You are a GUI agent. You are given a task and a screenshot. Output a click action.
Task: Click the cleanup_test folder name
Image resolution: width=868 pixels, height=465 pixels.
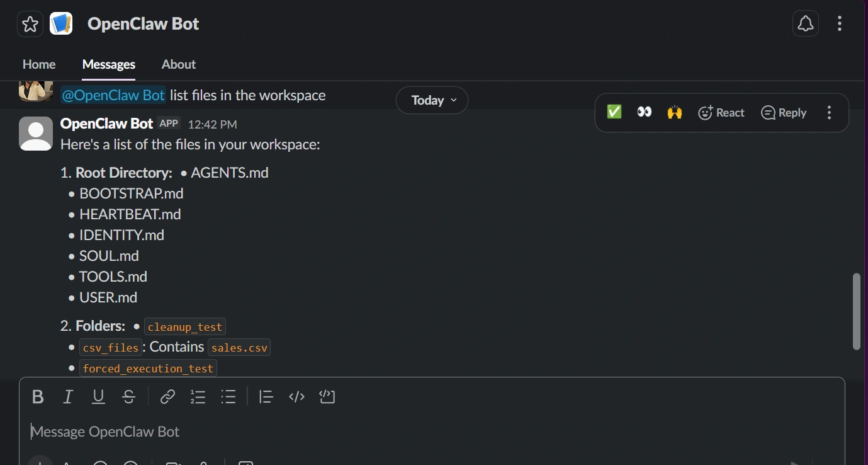point(185,327)
